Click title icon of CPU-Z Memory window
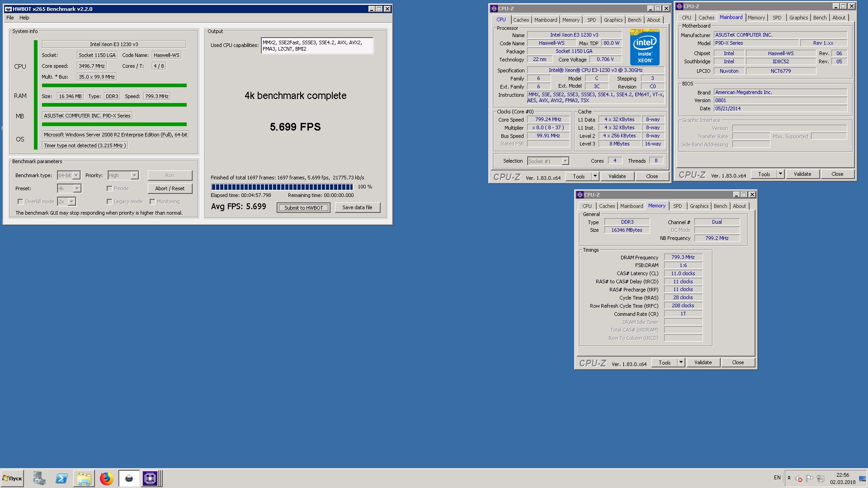The height and width of the screenshot is (488, 868). pyautogui.click(x=580, y=195)
